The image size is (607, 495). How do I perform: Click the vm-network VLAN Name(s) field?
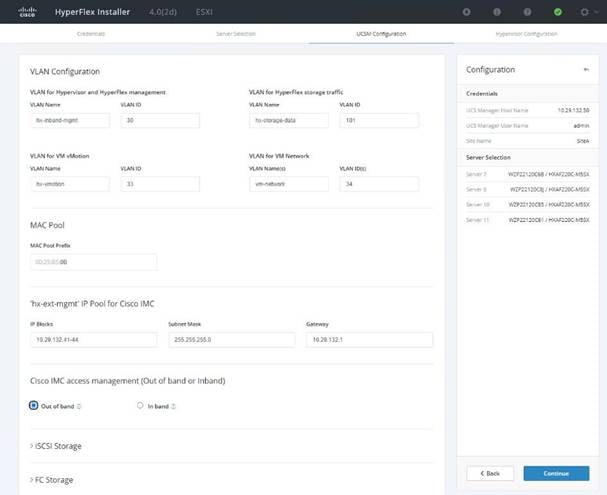coord(289,184)
